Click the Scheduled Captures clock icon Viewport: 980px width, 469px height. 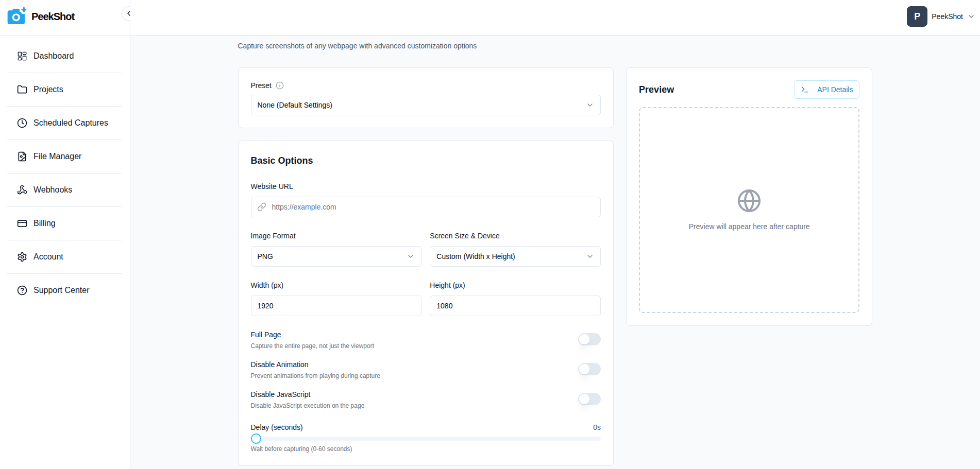click(22, 123)
